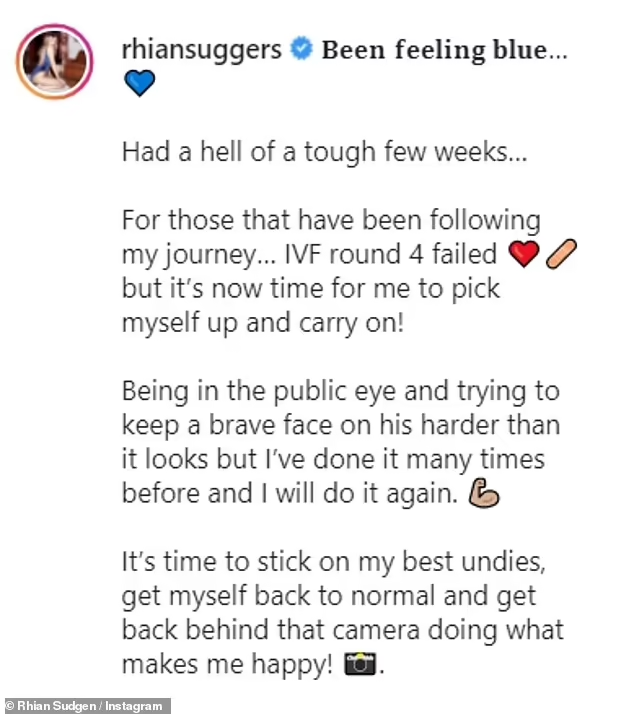Open the rhiansuggers profile picture
This screenshot has height=714, width=634.
[x=55, y=61]
